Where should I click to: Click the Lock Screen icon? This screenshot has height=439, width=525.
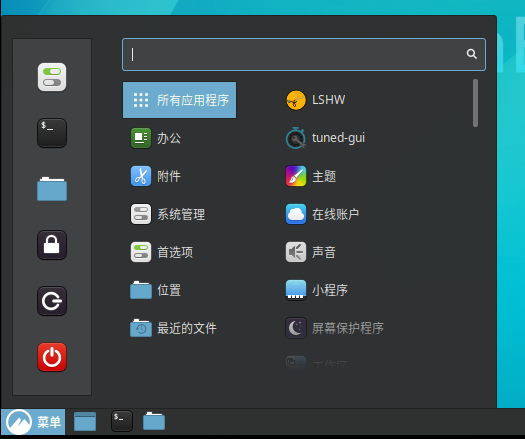click(52, 245)
